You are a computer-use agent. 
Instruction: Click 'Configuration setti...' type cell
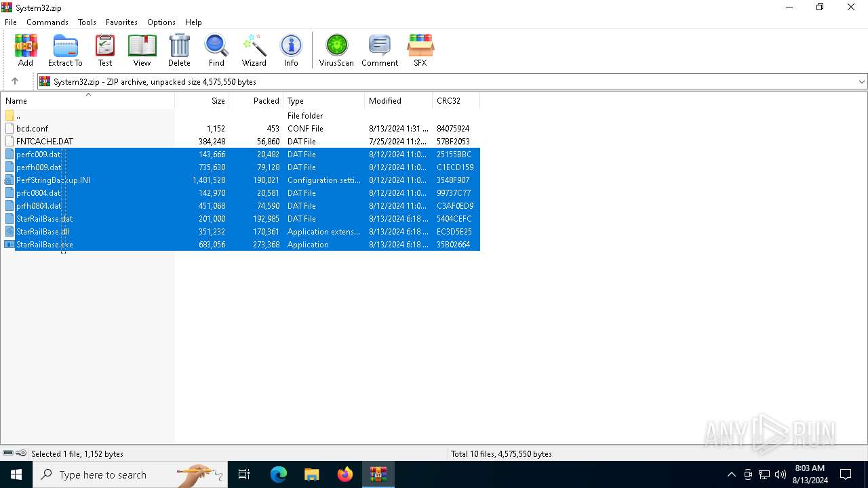(324, 180)
